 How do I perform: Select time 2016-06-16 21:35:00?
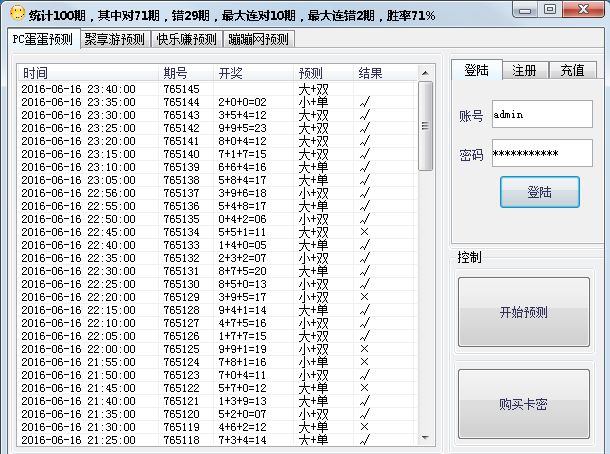click(78, 414)
